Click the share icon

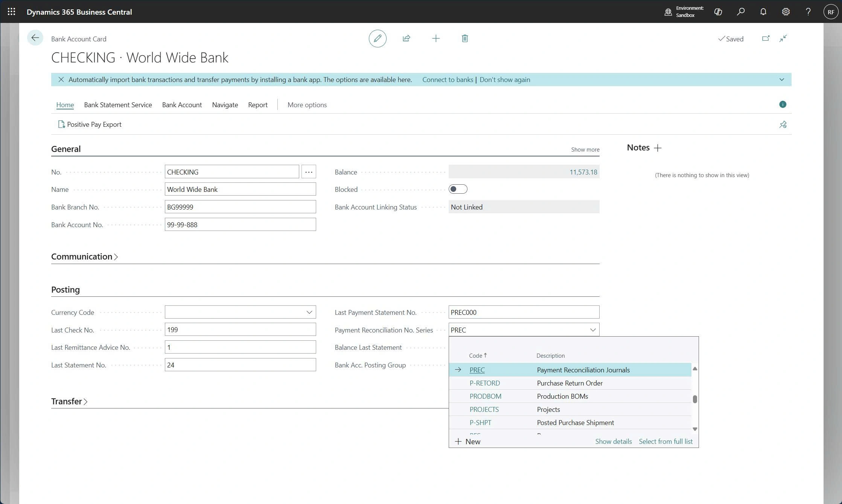coord(407,38)
